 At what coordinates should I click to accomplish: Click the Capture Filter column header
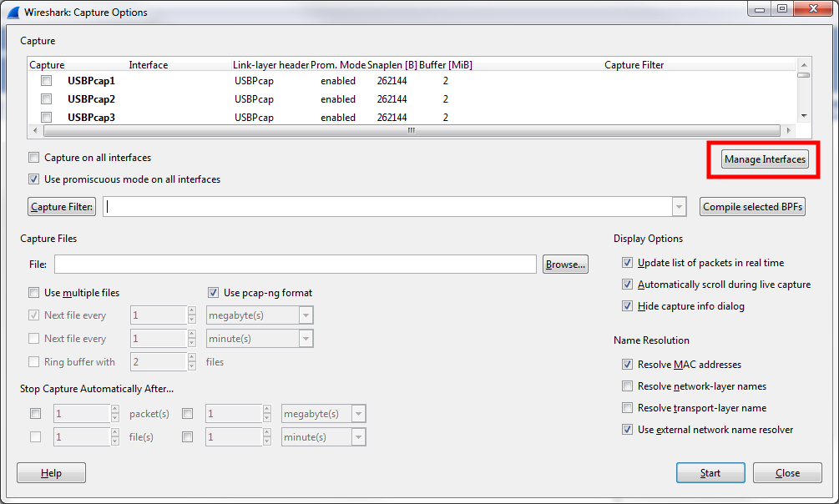click(634, 65)
